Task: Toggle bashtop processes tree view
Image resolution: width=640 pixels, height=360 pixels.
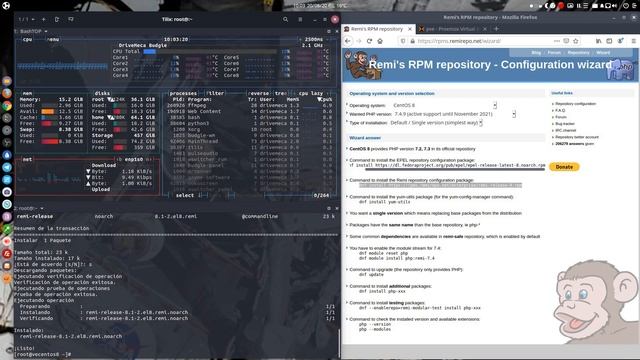Action: pyautogui.click(x=280, y=93)
